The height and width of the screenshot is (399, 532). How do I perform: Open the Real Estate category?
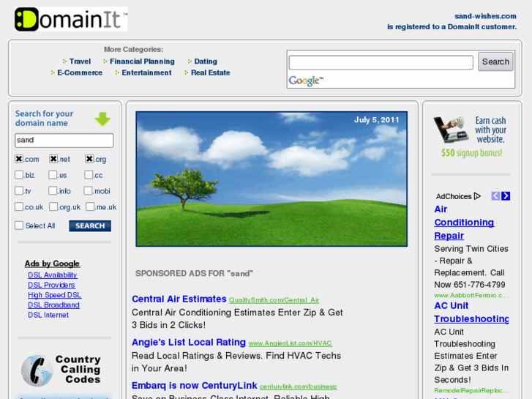tap(210, 72)
